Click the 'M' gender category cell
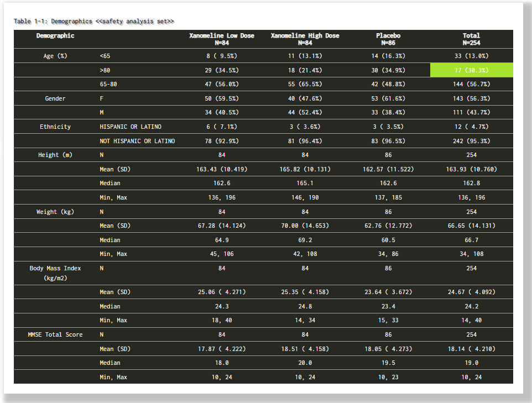The height and width of the screenshot is (403, 532). pos(101,112)
